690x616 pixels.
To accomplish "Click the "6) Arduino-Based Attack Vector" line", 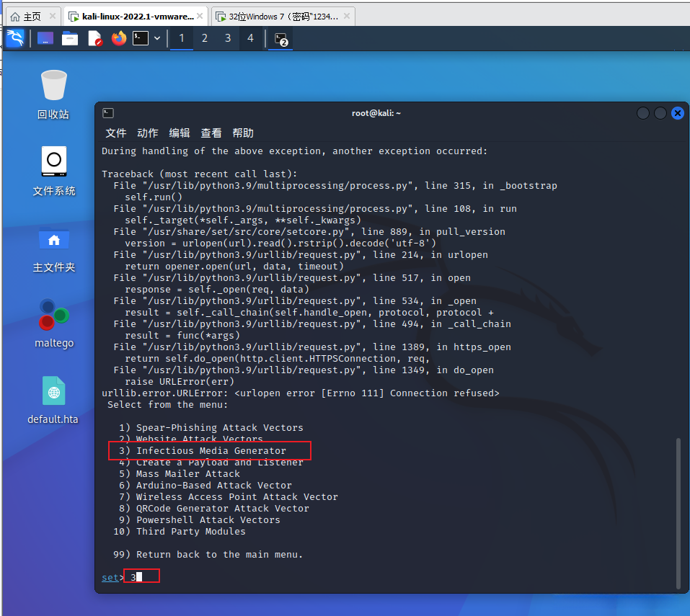I will (x=205, y=485).
